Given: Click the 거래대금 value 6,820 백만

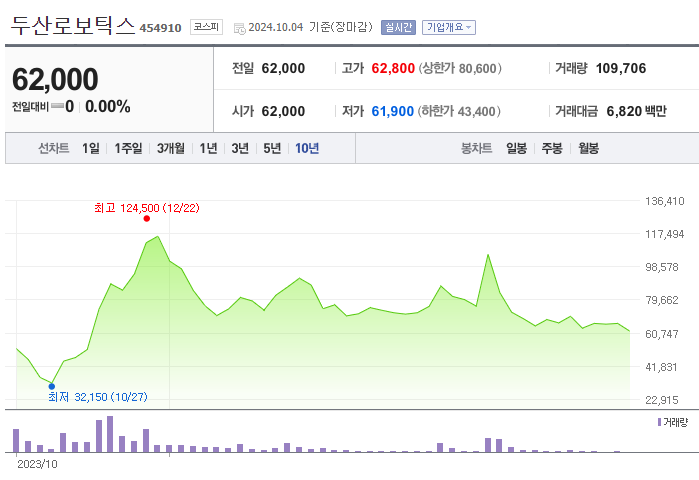Looking at the screenshot, I should coord(636,111).
